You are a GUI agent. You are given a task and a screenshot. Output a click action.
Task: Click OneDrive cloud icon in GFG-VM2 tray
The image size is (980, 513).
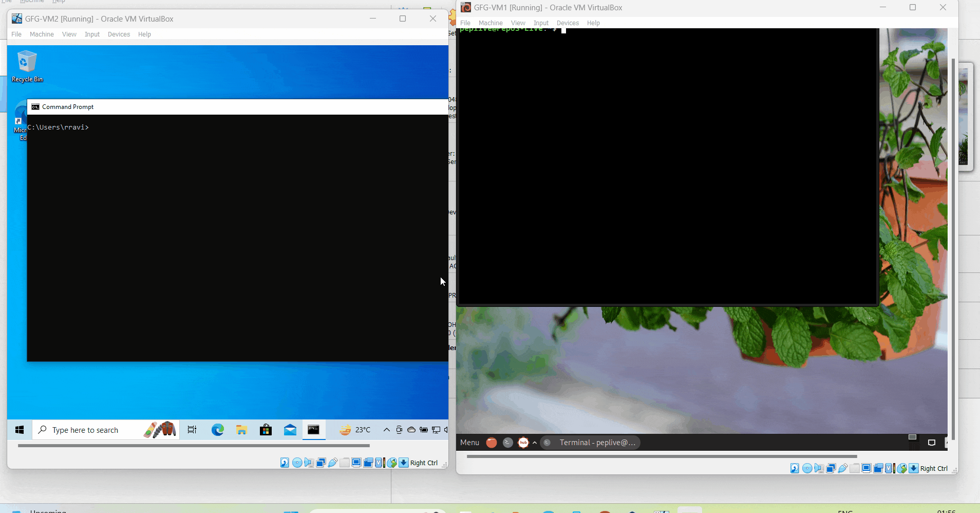pos(411,430)
